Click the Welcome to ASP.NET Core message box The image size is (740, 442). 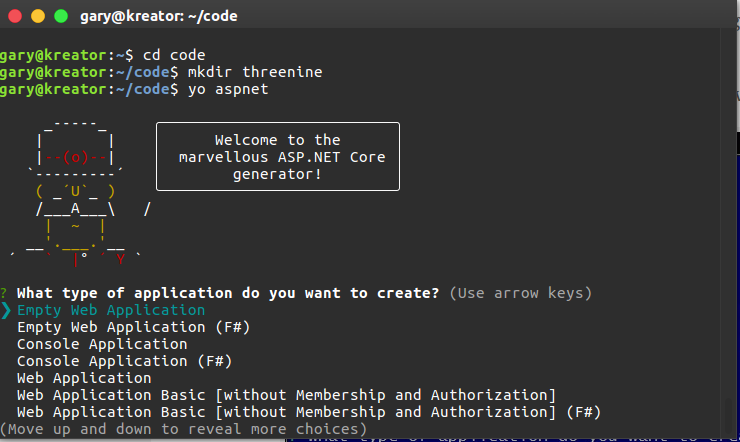(278, 157)
